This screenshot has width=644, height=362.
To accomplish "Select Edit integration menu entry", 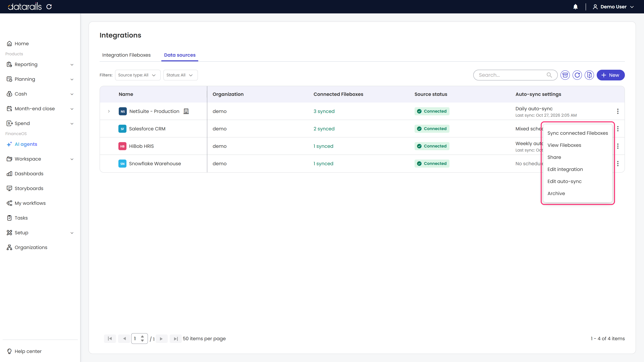I will [577, 169].
